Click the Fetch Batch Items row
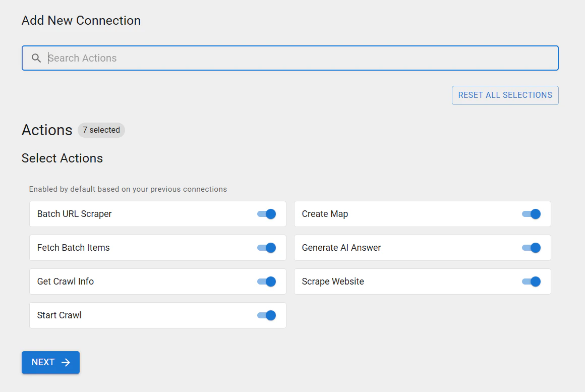 [126, 248]
